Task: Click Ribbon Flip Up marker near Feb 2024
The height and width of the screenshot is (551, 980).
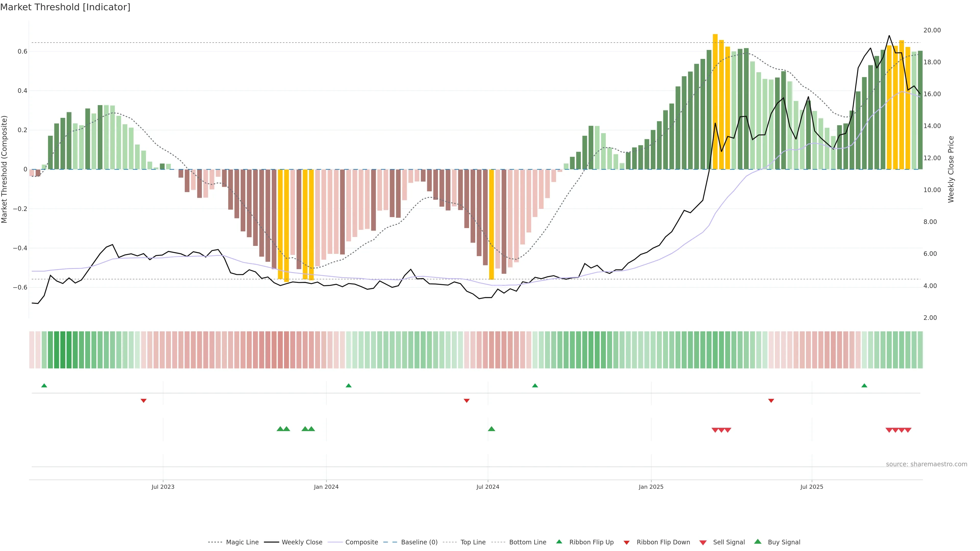Action: click(348, 386)
